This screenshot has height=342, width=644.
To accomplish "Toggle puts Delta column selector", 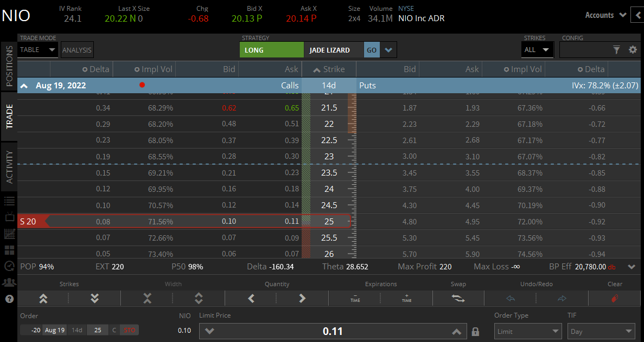I will coord(580,69).
